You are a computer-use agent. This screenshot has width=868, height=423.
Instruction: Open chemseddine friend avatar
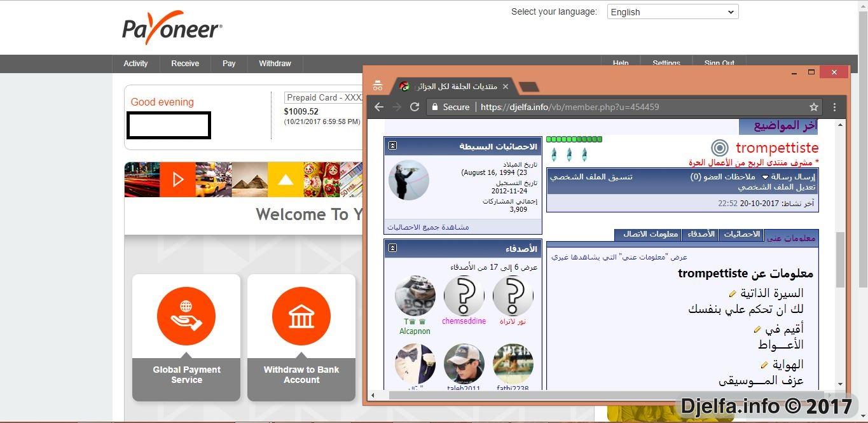[464, 296]
